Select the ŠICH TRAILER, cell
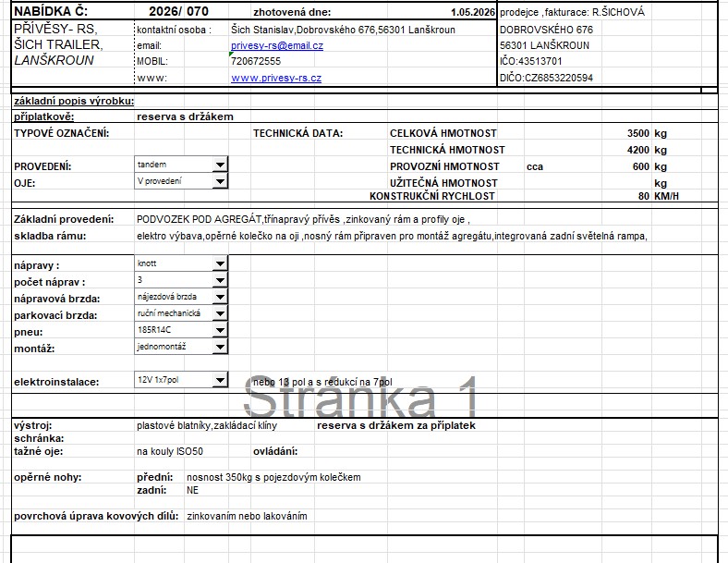Image resolution: width=728 pixels, height=563 pixels. 58,44
